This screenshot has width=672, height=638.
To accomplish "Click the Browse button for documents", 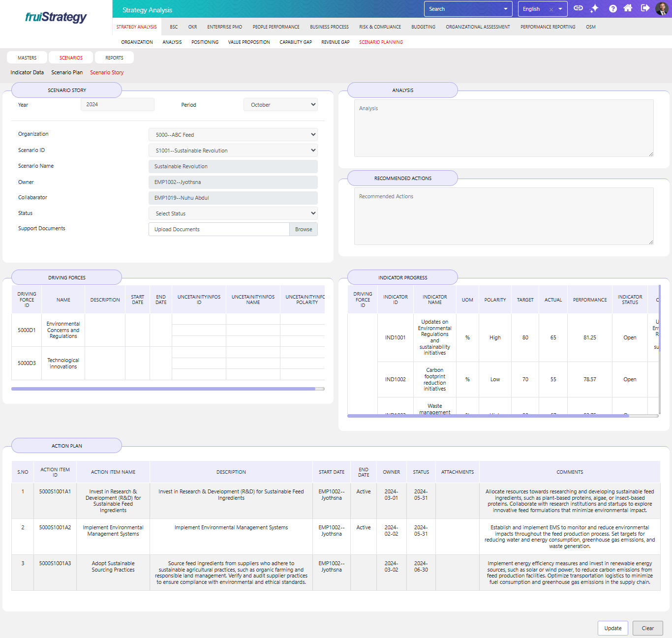I will pyautogui.click(x=304, y=229).
